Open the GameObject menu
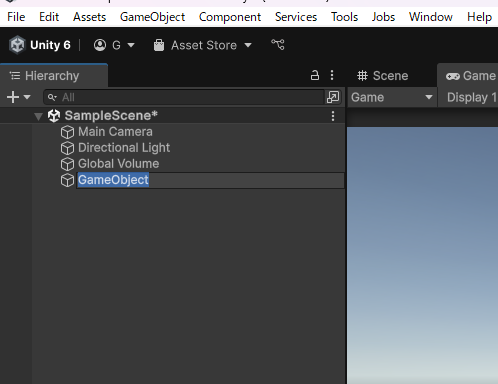This screenshot has height=384, width=498. [x=152, y=17]
